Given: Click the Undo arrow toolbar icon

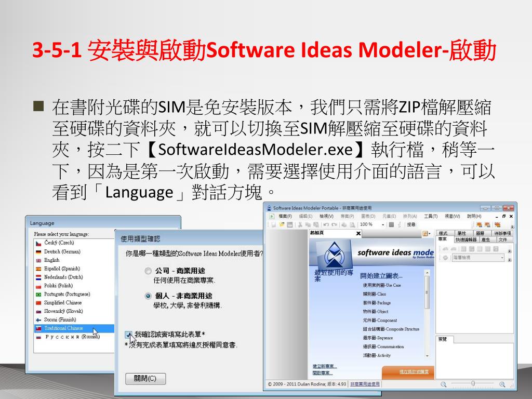Looking at the screenshot, I should (x=326, y=224).
